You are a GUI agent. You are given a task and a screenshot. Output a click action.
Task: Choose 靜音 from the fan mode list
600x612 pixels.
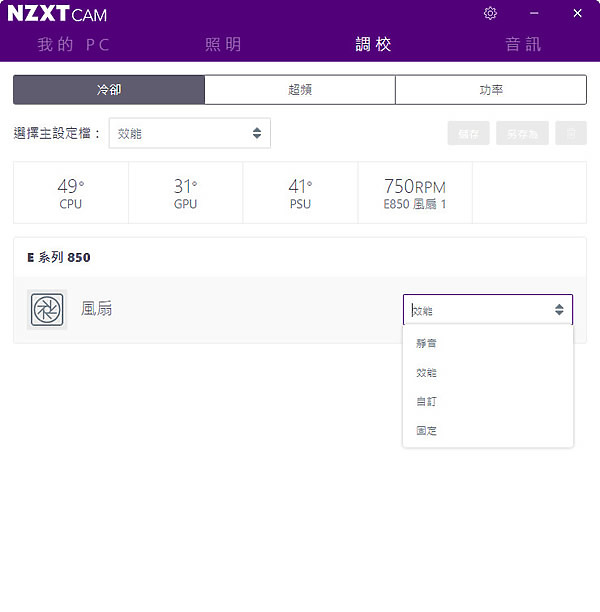[x=488, y=343]
